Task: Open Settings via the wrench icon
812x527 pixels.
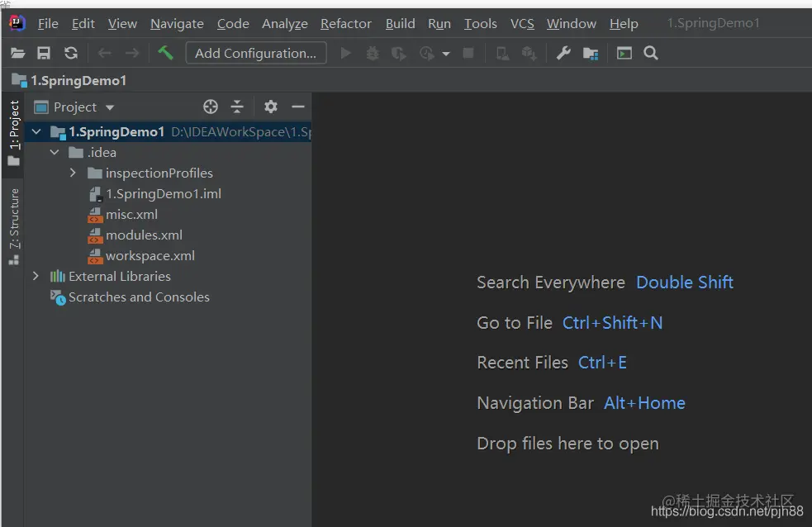Action: tap(563, 53)
